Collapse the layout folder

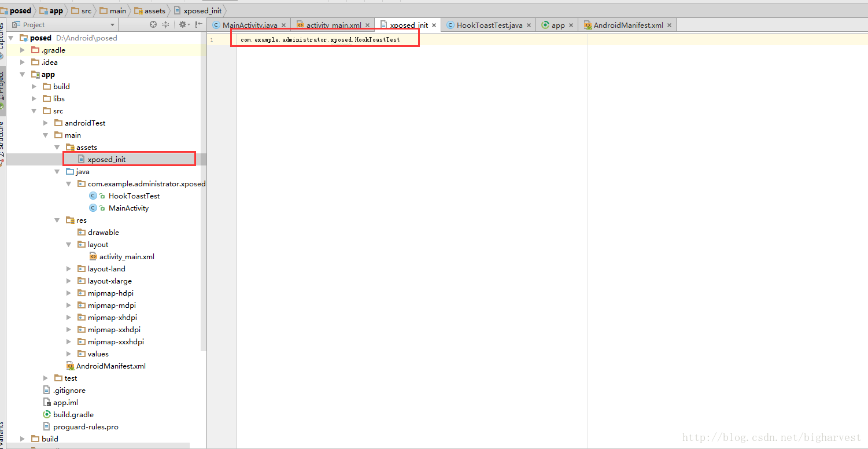pos(69,244)
